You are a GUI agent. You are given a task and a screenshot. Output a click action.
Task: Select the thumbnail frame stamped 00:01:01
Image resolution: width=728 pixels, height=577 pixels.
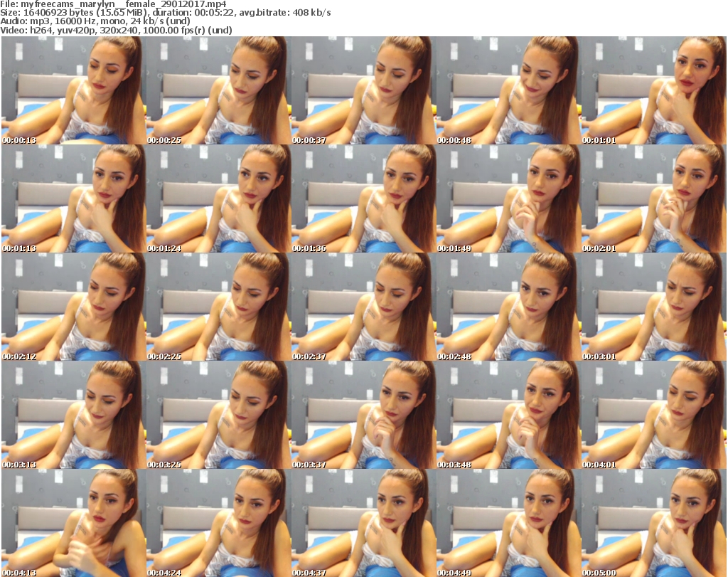[654, 90]
